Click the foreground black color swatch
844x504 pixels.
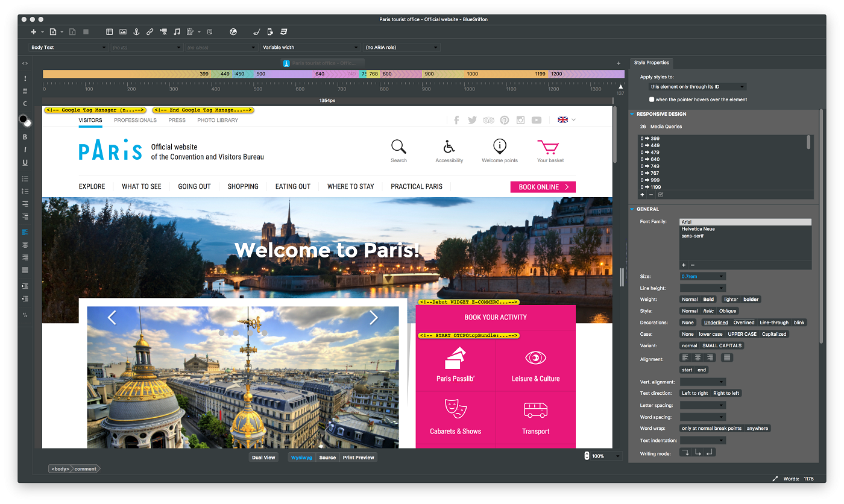click(24, 119)
